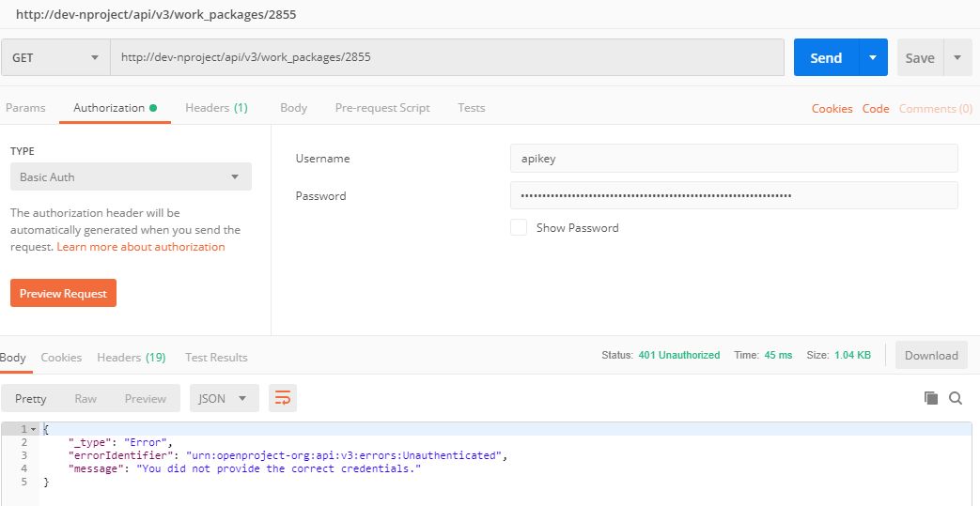The image size is (980, 506).
Task: Click the 401 Unauthorized status text
Action: click(678, 355)
